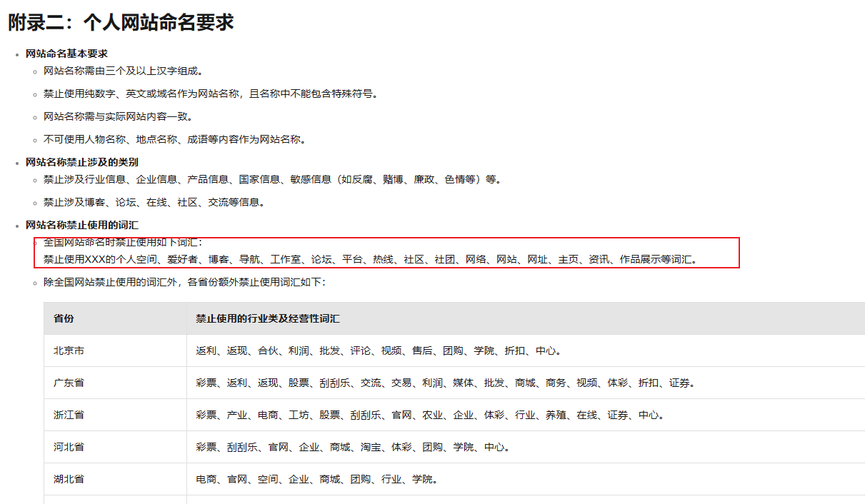The width and height of the screenshot is (865, 504).
Task: Select the 网站命名基本要求 section heading
Action: [x=66, y=54]
